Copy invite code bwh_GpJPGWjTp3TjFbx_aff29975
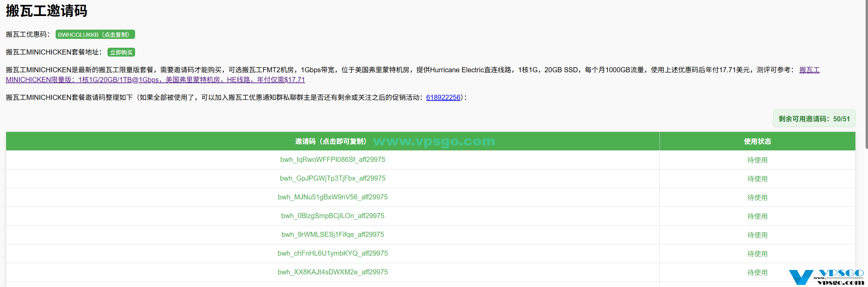Image resolution: width=868 pixels, height=287 pixels. click(x=333, y=178)
